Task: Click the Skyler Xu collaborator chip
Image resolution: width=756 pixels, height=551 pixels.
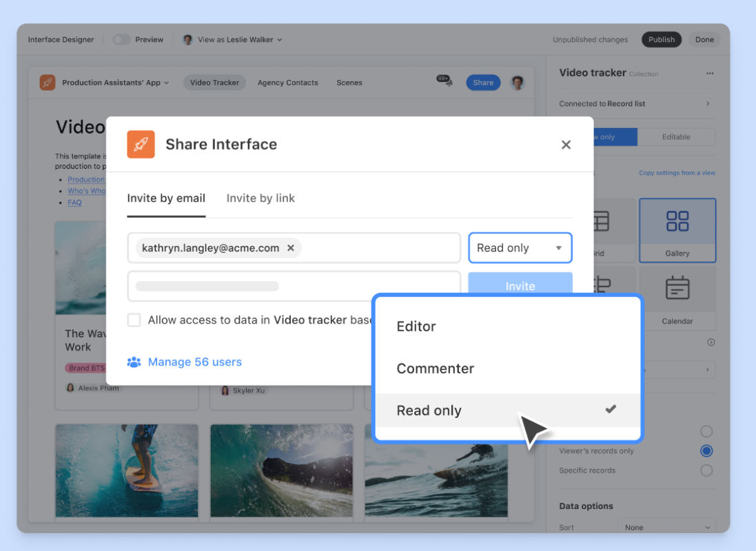Action: pyautogui.click(x=243, y=391)
